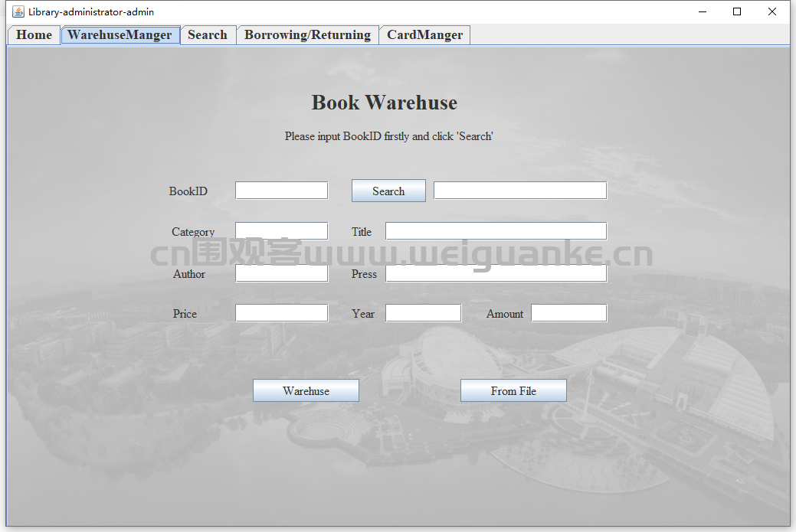Select the Price input field
The height and width of the screenshot is (532, 796).
282,313
